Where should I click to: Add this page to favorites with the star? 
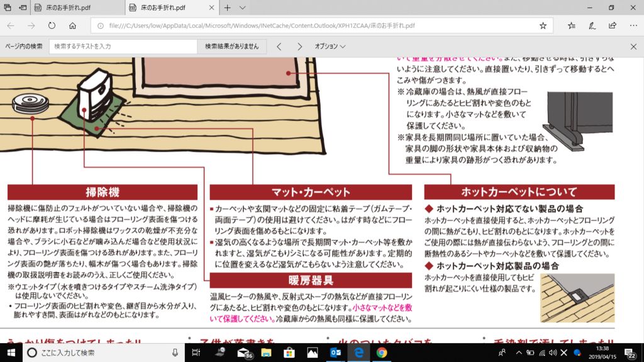[543, 26]
